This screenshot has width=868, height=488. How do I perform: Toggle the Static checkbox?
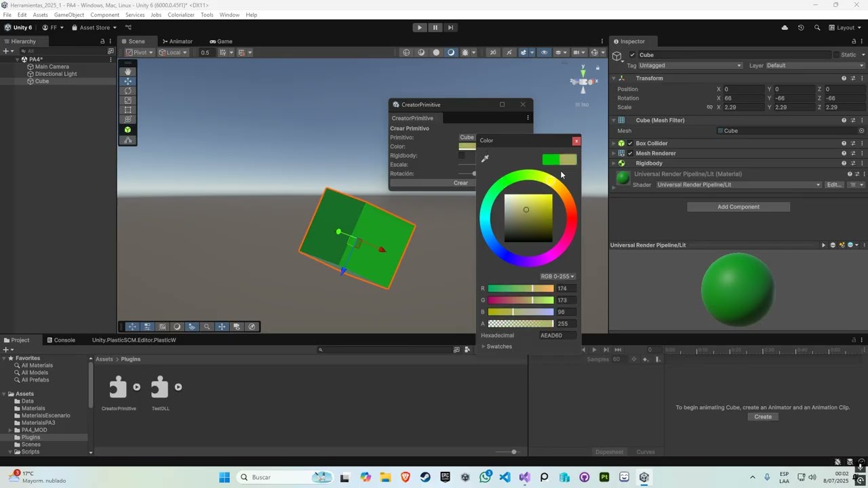836,55
